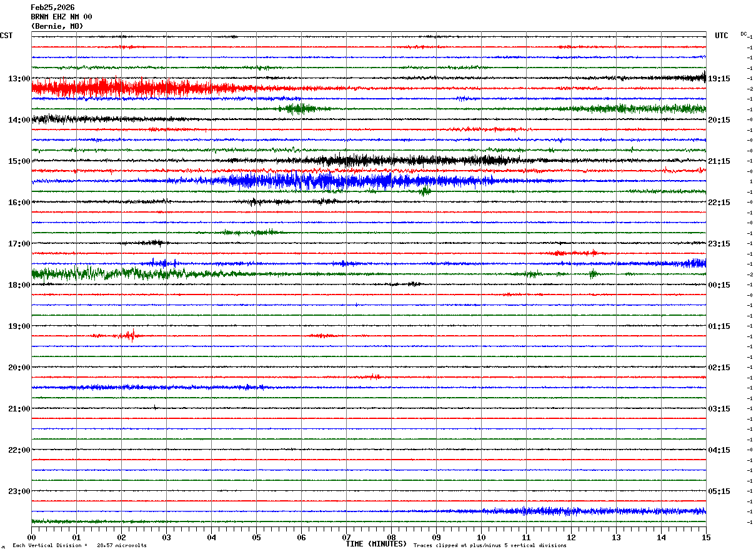Click the blue burst trace between 15:00 and 16:00
This screenshot has width=756, height=554.
coord(369,181)
